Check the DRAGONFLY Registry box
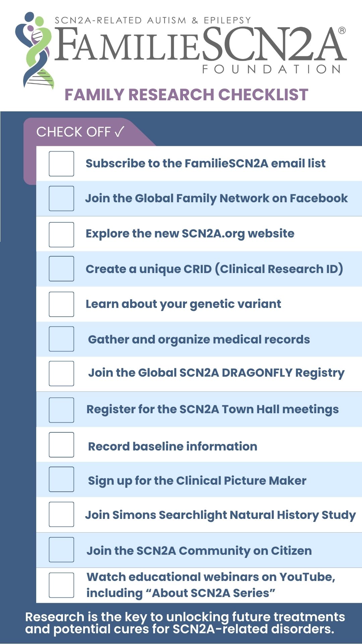The image size is (362, 644). tap(61, 373)
